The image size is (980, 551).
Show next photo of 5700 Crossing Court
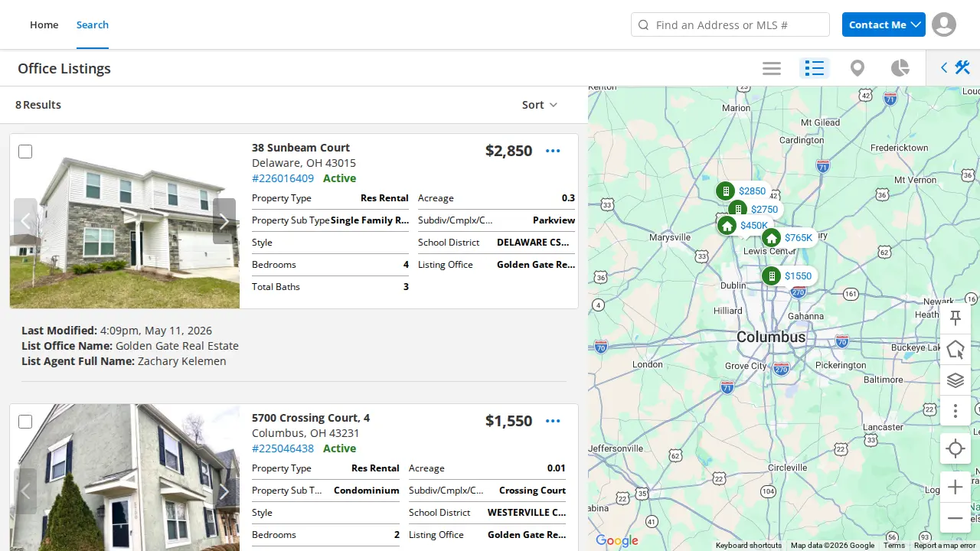click(x=224, y=491)
